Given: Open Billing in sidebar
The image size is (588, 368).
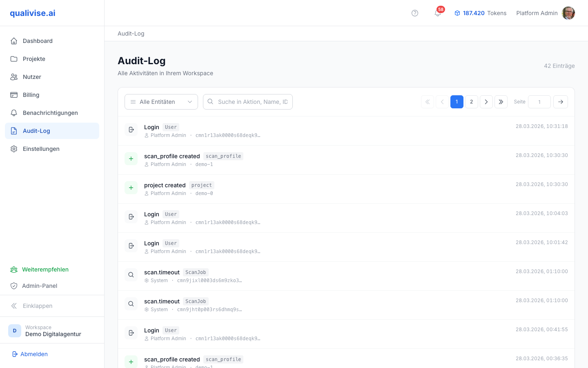Looking at the screenshot, I should click(x=52, y=95).
